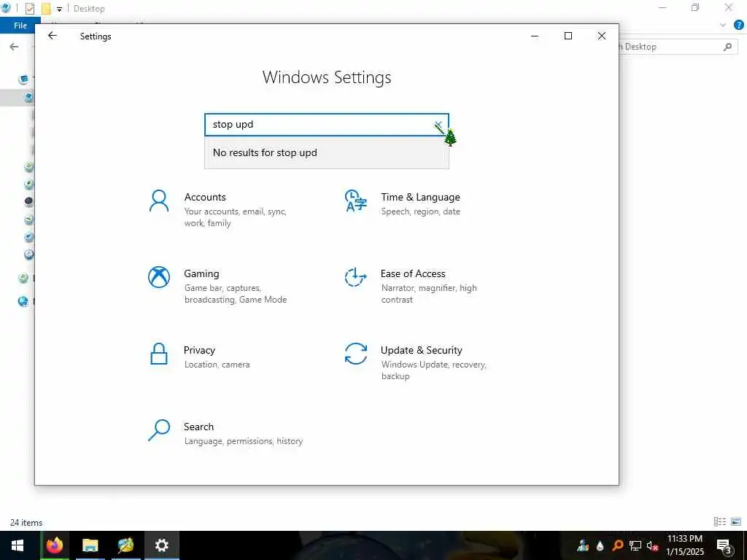The height and width of the screenshot is (560, 747).
Task: Open the Privacy padlock icon
Action: (x=158, y=354)
